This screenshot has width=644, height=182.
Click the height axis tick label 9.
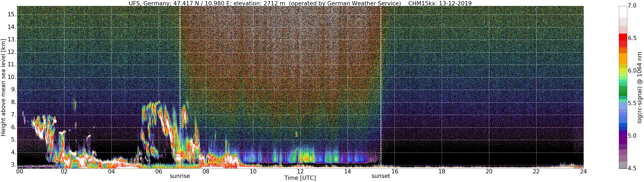click(x=13, y=90)
